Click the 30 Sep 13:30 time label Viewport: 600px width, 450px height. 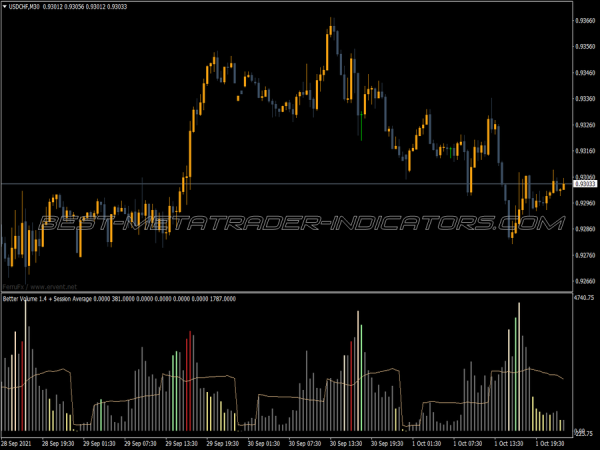point(346,443)
